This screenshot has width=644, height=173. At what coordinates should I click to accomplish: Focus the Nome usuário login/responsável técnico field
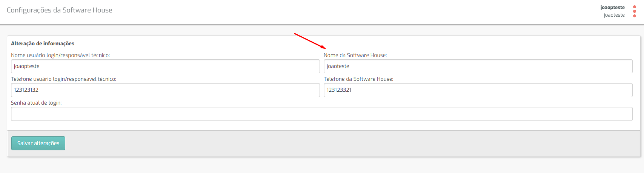point(165,66)
